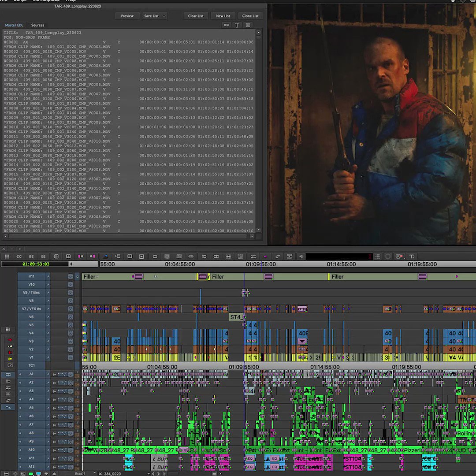Collapse the V11 track expander box
The height and width of the screenshot is (476, 476).
pyautogui.click(x=78, y=276)
